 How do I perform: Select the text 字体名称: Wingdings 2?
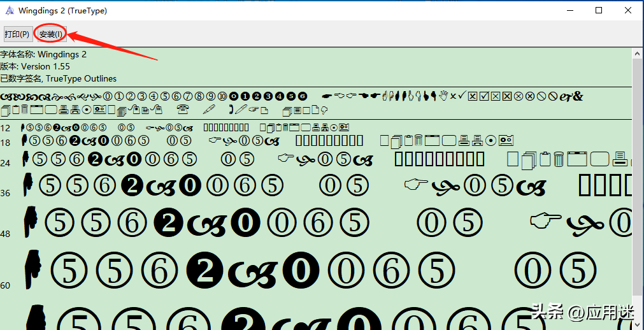click(x=43, y=54)
